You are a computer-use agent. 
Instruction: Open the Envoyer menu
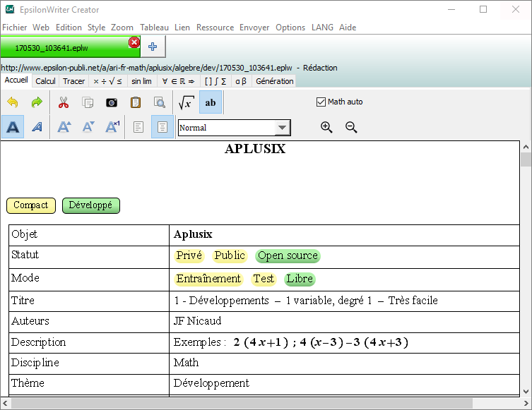(254, 28)
